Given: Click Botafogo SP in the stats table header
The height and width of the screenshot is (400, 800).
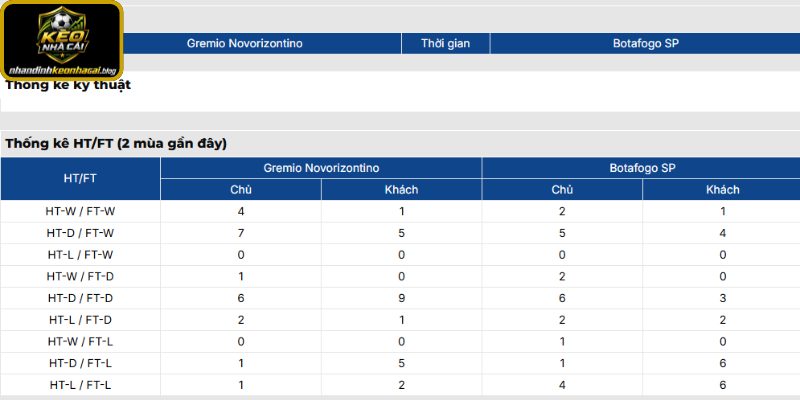Looking at the screenshot, I should tap(642, 168).
